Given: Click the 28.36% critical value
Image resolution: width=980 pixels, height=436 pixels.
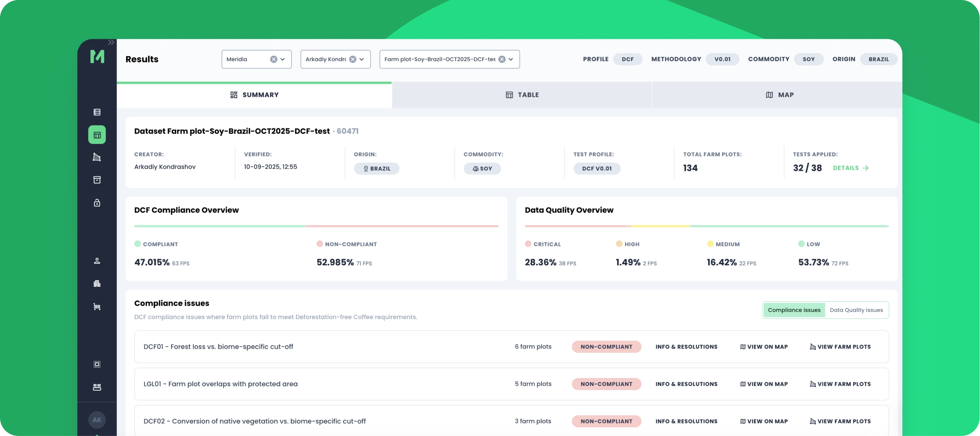Looking at the screenshot, I should pyautogui.click(x=541, y=262).
